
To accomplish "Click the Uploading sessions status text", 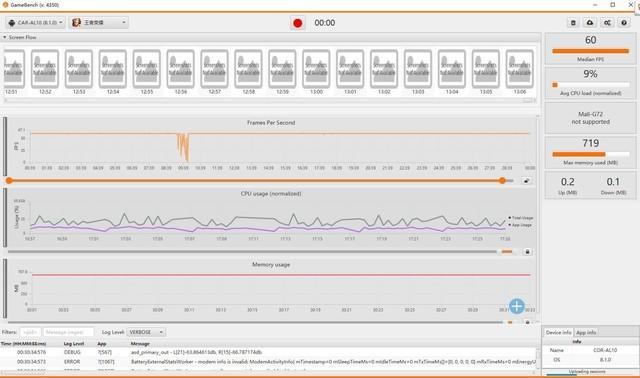I will click(587, 371).
